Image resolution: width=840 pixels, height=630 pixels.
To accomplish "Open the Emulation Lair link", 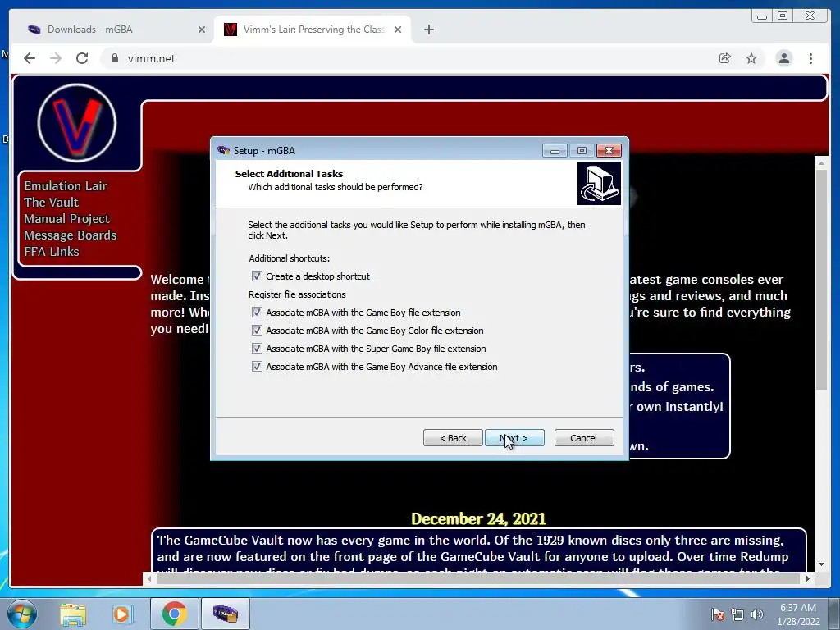I will pyautogui.click(x=66, y=186).
